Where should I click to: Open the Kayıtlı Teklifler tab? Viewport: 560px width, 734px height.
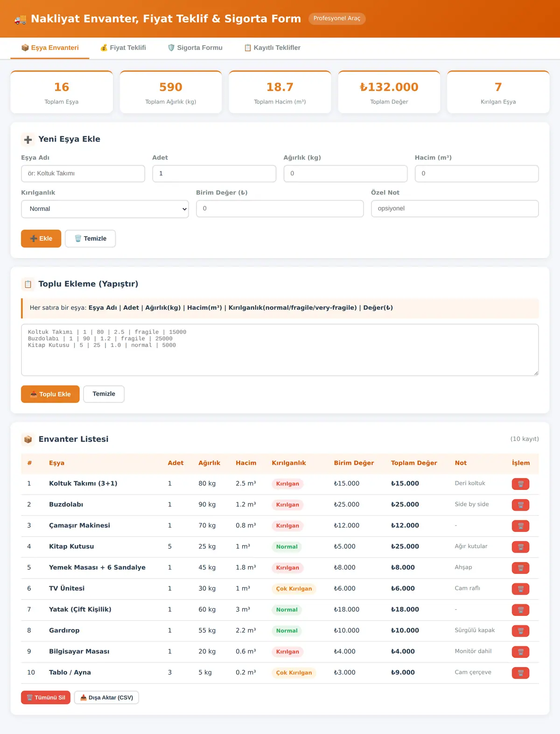273,48
